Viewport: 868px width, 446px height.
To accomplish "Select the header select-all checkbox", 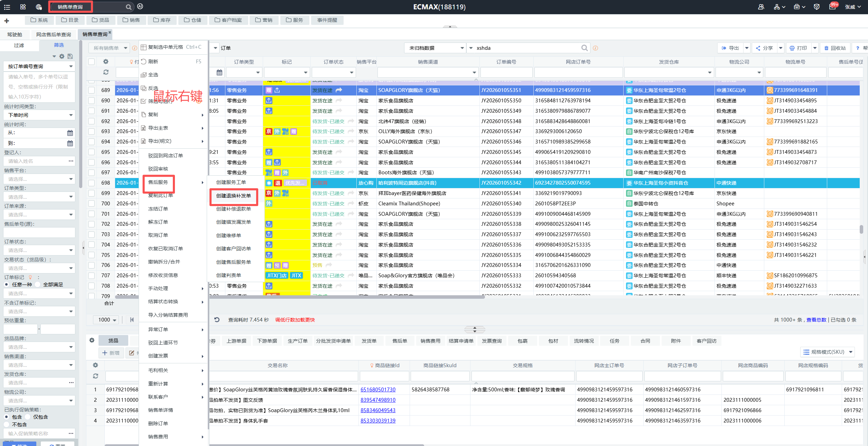I will pyautogui.click(x=92, y=62).
